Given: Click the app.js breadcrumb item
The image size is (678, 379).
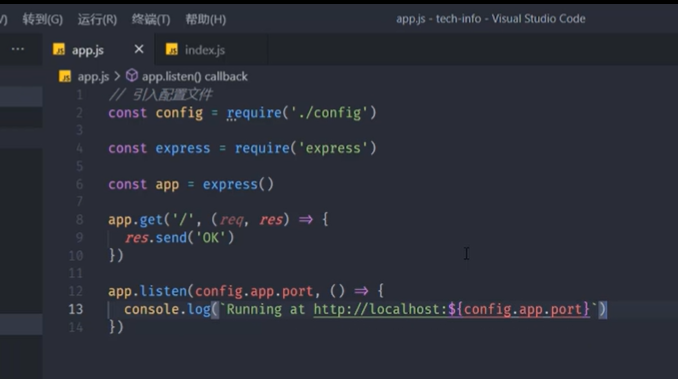Looking at the screenshot, I should pos(93,77).
